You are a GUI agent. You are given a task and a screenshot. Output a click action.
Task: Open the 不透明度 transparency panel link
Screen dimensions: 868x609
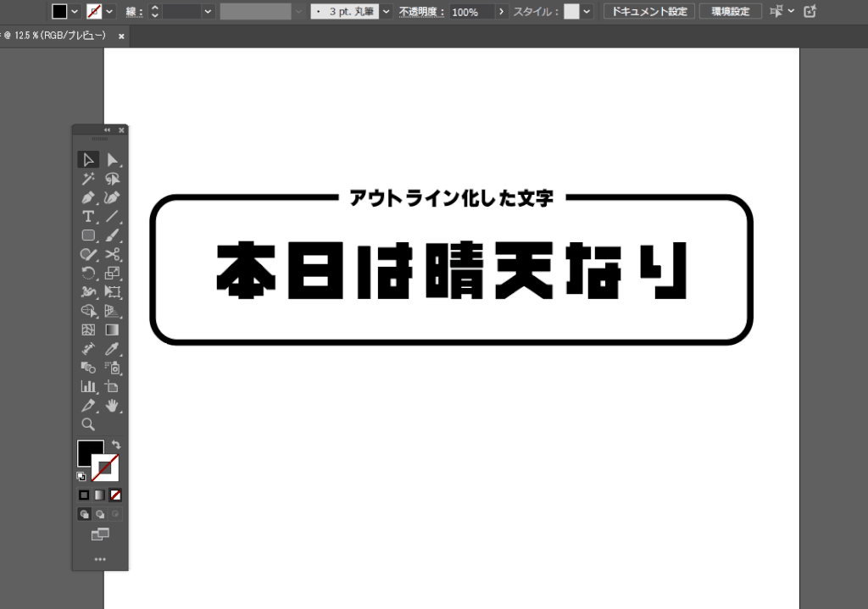tap(421, 12)
